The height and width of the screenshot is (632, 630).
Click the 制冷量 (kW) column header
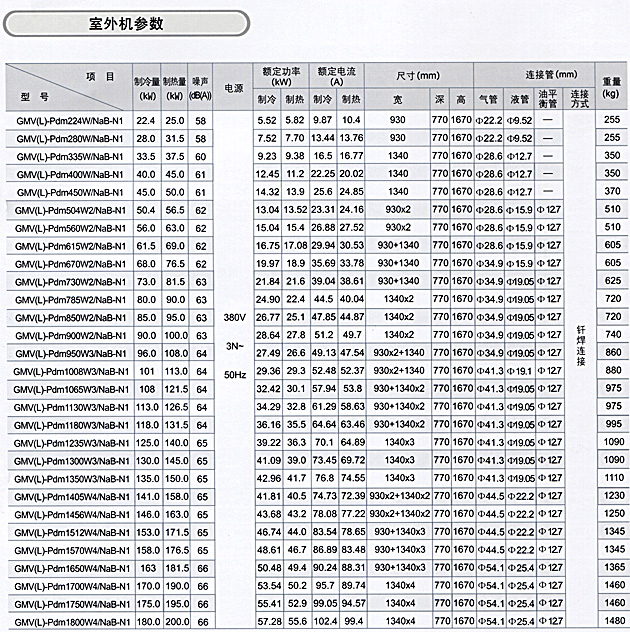(x=147, y=88)
